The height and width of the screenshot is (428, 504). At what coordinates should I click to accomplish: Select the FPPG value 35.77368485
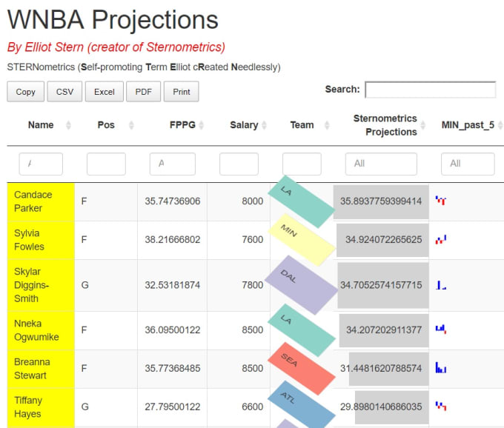[x=172, y=368]
